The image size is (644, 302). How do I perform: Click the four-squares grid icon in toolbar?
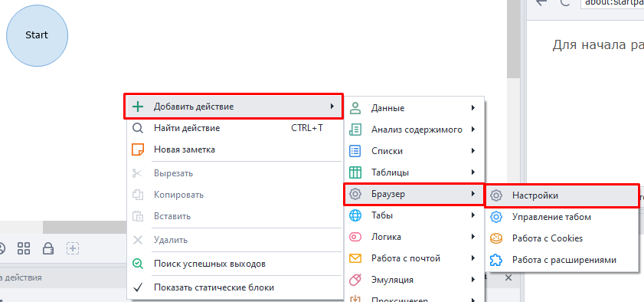click(x=24, y=248)
